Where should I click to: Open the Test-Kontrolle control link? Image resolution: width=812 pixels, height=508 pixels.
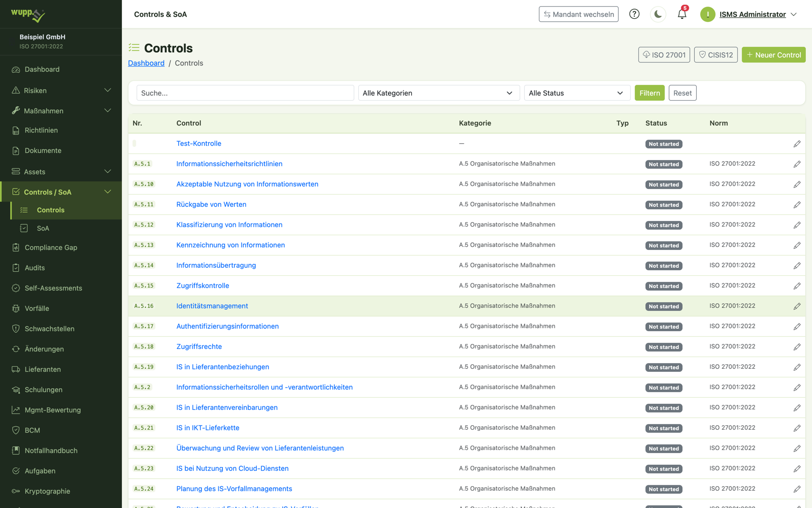point(198,144)
